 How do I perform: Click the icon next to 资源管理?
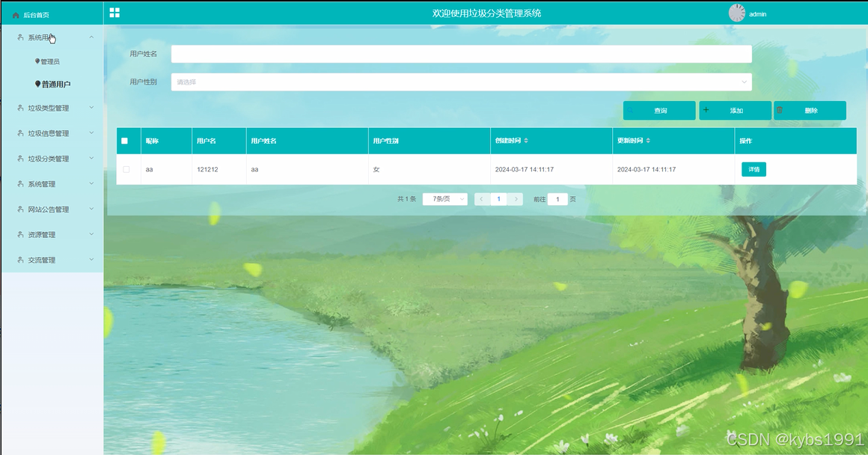pos(20,235)
